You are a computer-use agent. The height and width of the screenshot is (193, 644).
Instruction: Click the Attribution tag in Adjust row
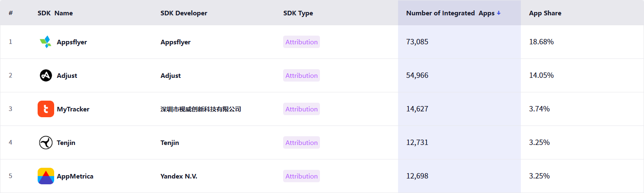[x=301, y=75]
